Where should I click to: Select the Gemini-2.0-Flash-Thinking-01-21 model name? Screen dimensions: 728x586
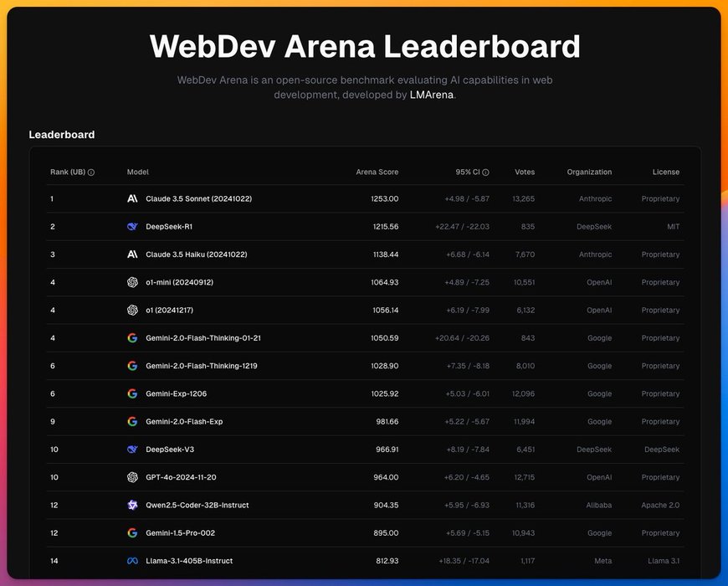point(203,338)
